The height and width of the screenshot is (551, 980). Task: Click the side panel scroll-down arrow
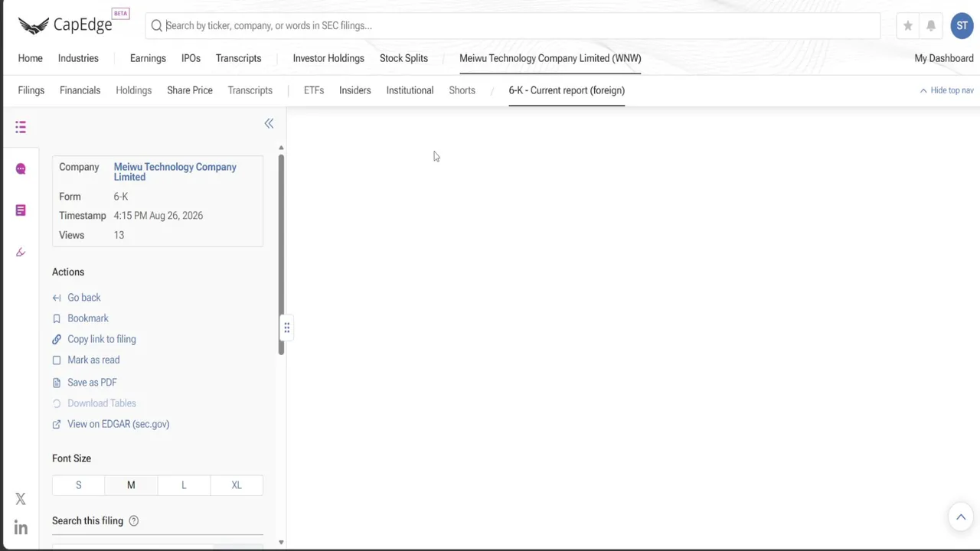(281, 543)
